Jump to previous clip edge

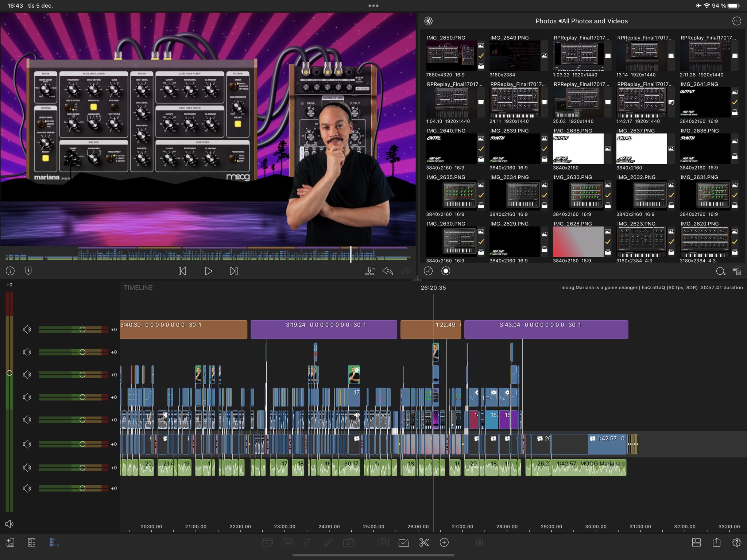[x=182, y=271]
